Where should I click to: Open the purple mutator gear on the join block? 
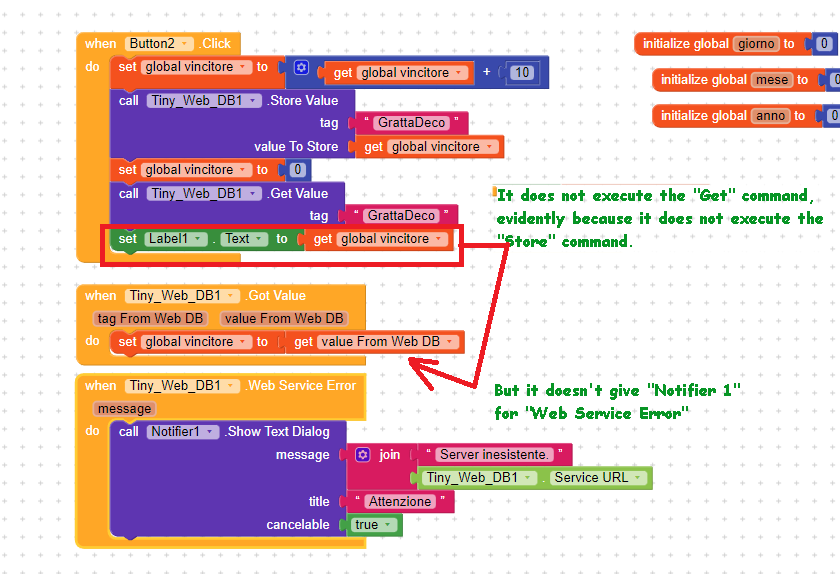point(363,454)
